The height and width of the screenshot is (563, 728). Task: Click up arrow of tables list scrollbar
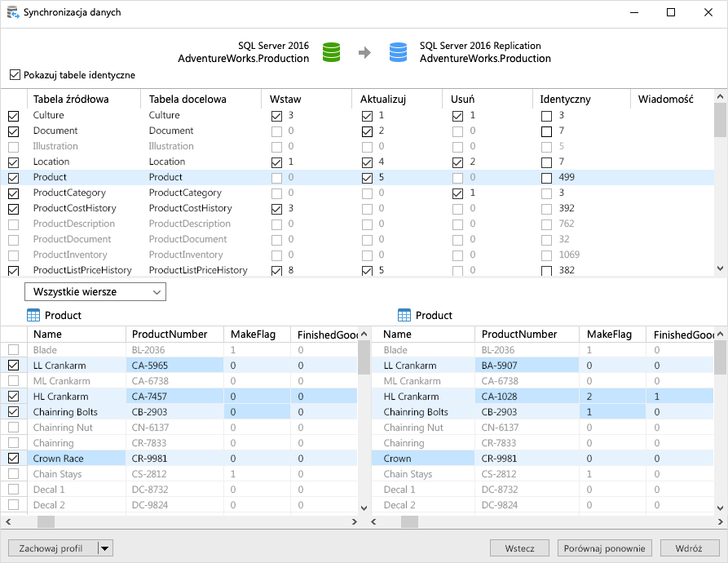click(x=720, y=96)
